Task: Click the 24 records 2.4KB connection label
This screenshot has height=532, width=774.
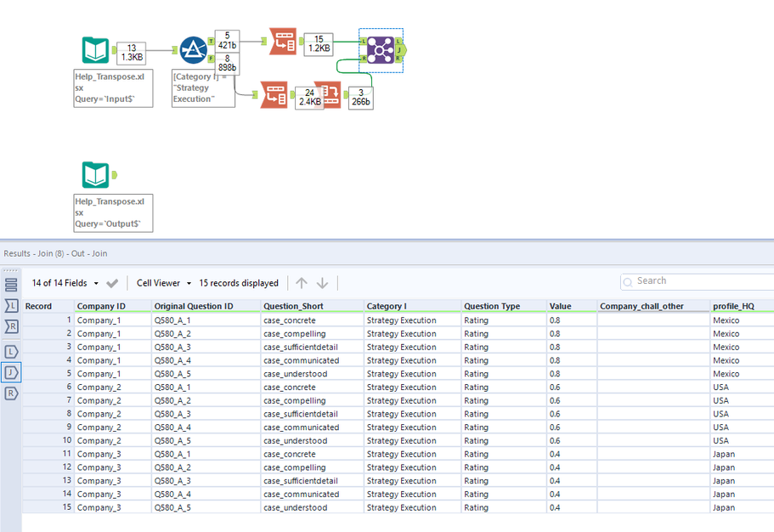Action: pyautogui.click(x=309, y=98)
